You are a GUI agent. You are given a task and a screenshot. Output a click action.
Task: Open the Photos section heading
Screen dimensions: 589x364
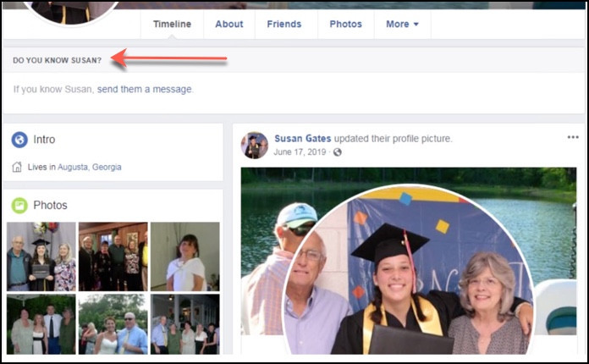tap(50, 205)
